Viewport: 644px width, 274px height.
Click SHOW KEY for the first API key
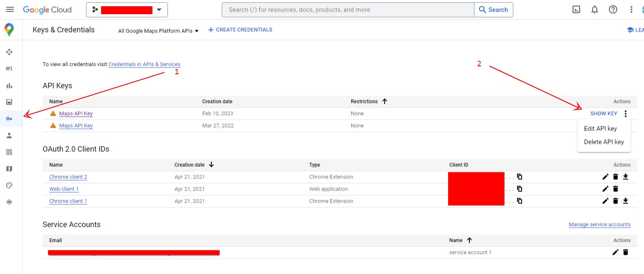[x=603, y=113]
